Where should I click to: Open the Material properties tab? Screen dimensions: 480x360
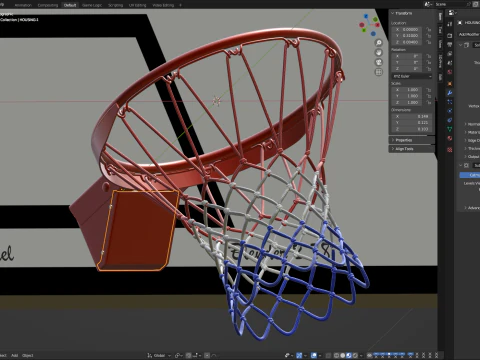pyautogui.click(x=450, y=138)
